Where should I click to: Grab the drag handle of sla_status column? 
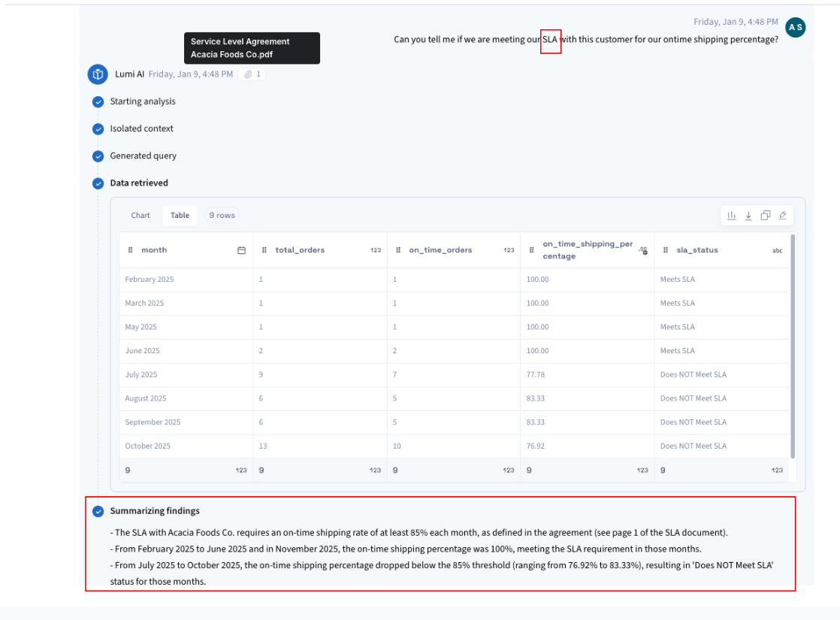point(666,250)
